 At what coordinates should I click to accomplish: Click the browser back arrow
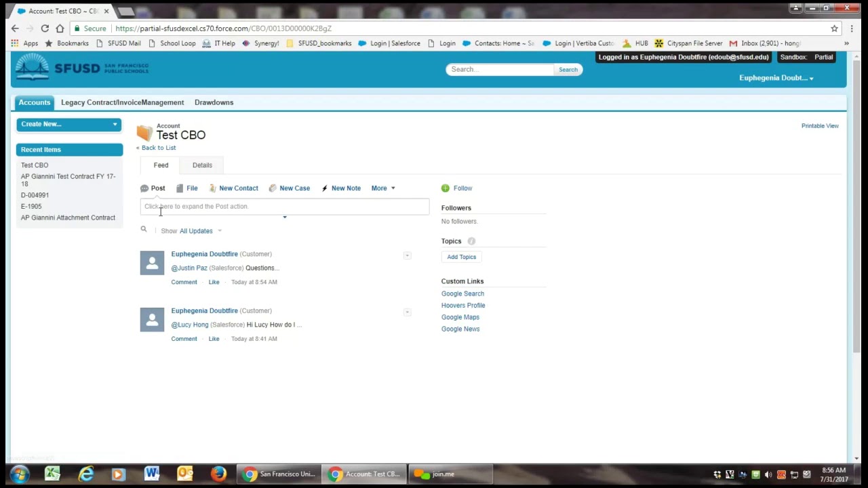click(15, 28)
